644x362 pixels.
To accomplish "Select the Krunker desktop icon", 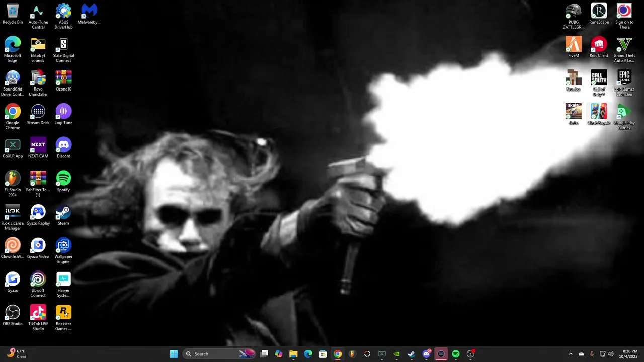I will pyautogui.click(x=574, y=81).
